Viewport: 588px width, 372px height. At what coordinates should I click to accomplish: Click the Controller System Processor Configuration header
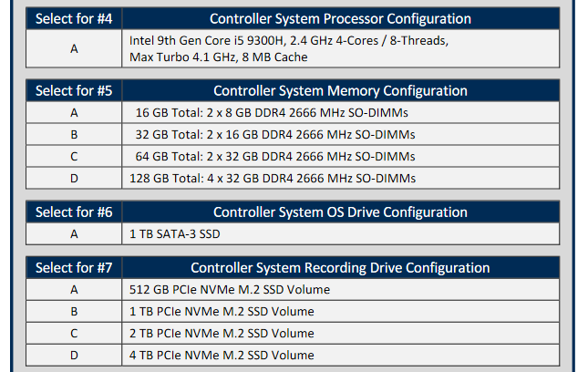[340, 18]
